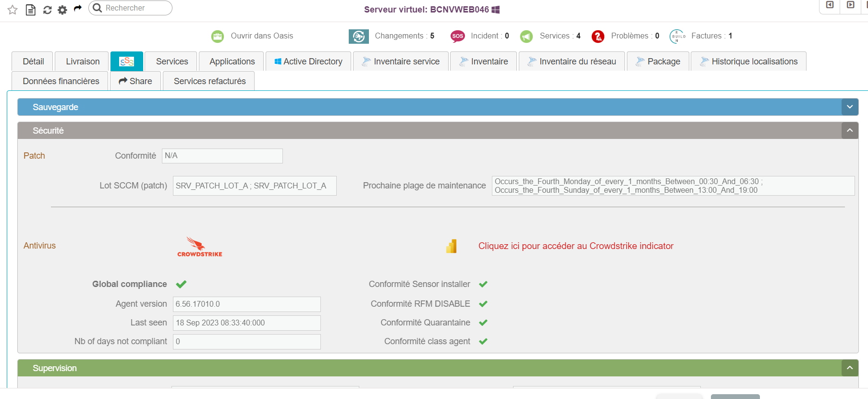This screenshot has width=868, height=399.
Task: Open the Crowdstrike indicator link
Action: [575, 246]
